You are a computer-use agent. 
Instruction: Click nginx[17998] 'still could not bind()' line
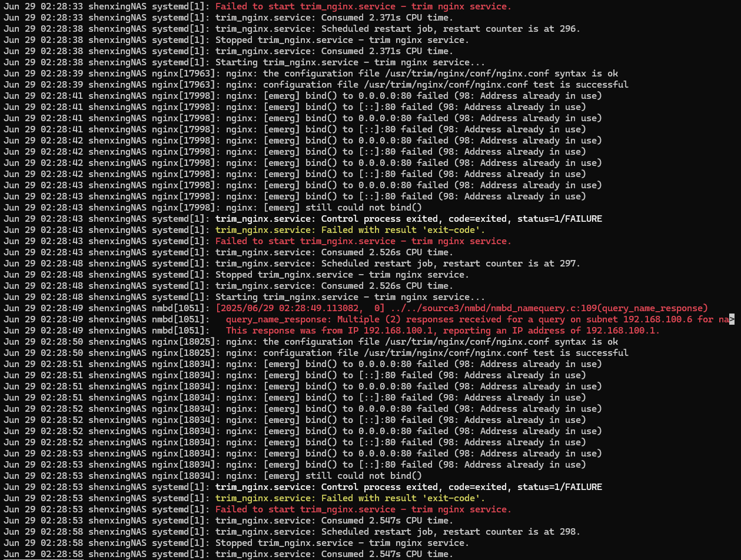[x=213, y=208]
